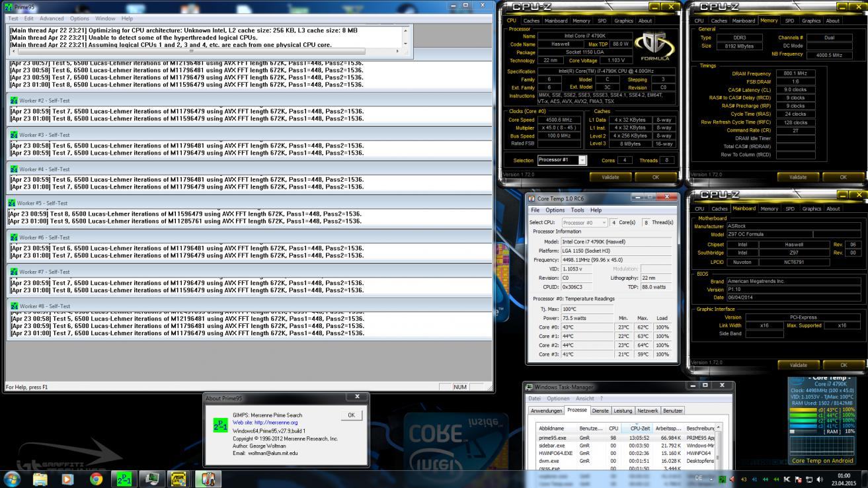Click the Worker #6 Self-Test window icon
Screen dimensions: 868x488
tap(14, 237)
